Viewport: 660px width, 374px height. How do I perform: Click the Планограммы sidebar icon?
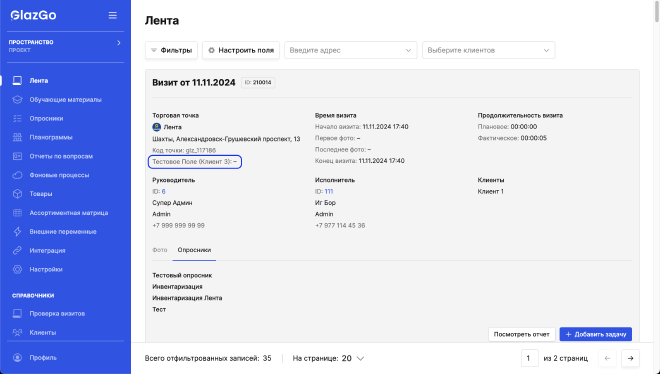(x=17, y=137)
